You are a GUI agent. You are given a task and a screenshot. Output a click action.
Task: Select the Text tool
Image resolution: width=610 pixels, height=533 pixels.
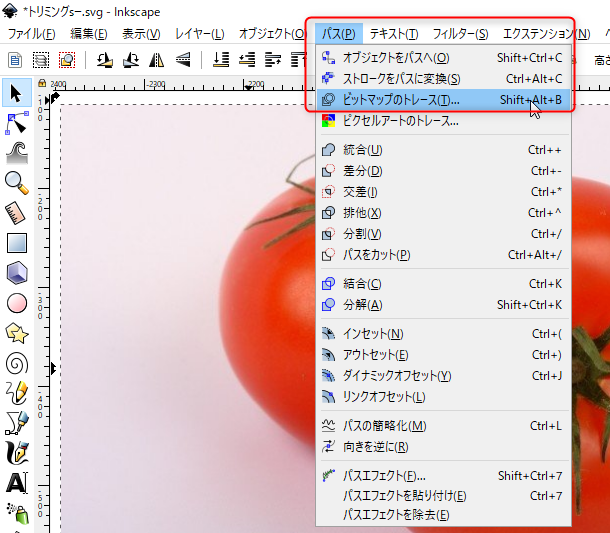pos(17,483)
